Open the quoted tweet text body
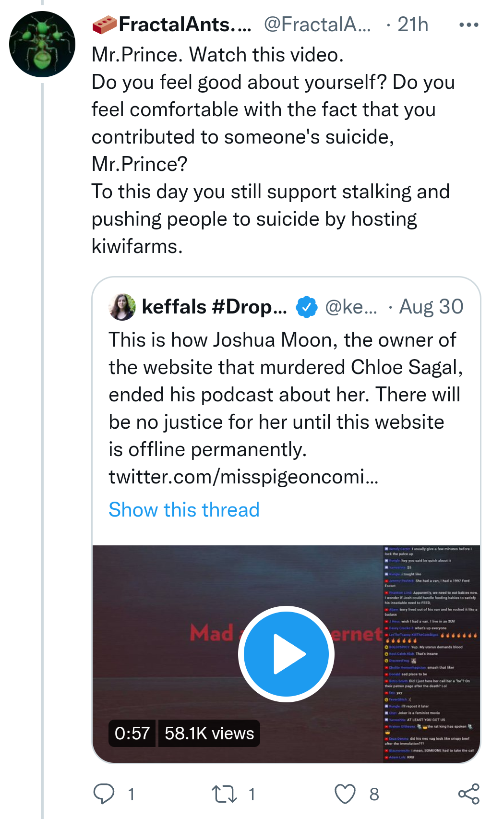This screenshot has height=819, width=504. [286, 395]
